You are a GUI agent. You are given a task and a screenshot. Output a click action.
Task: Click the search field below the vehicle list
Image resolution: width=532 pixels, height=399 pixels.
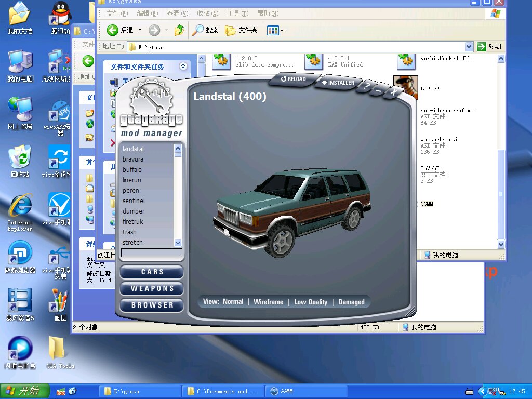click(x=152, y=253)
